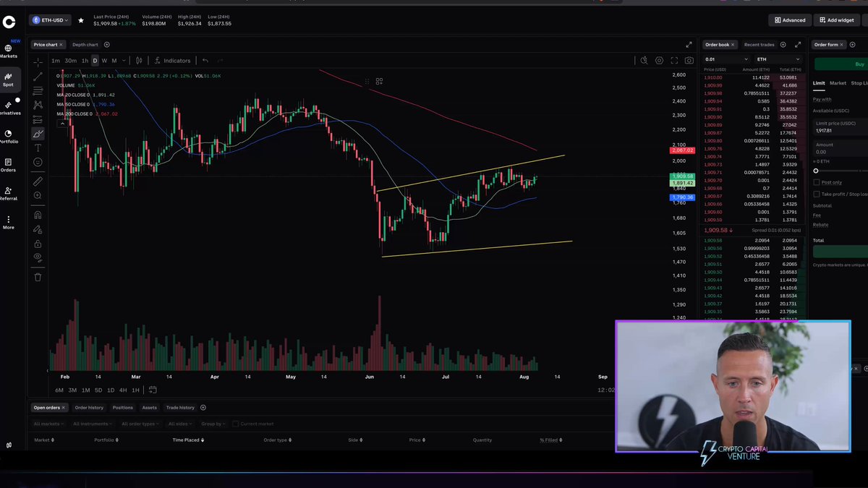Undo last chart action
Viewport: 868px width, 488px height.
[x=205, y=61]
